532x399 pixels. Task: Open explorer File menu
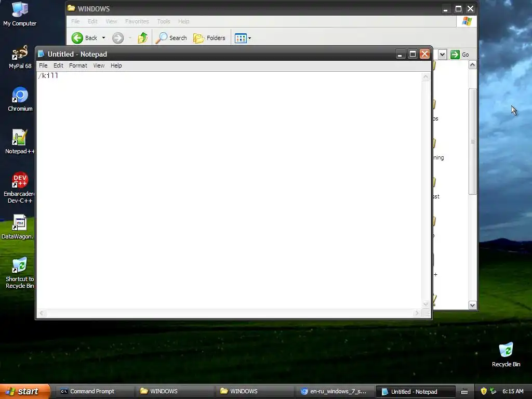click(75, 21)
